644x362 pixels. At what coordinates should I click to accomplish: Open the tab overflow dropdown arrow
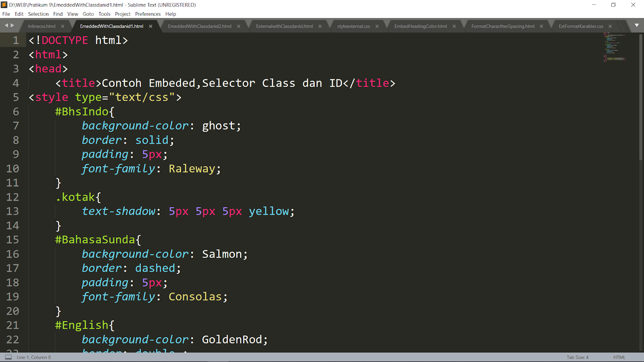[x=637, y=25]
